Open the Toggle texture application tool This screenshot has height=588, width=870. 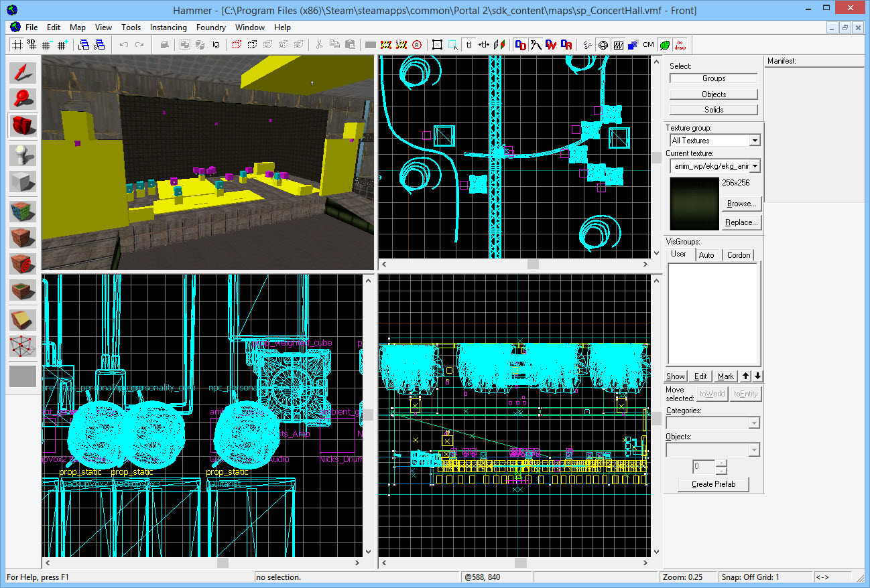pyautogui.click(x=23, y=211)
